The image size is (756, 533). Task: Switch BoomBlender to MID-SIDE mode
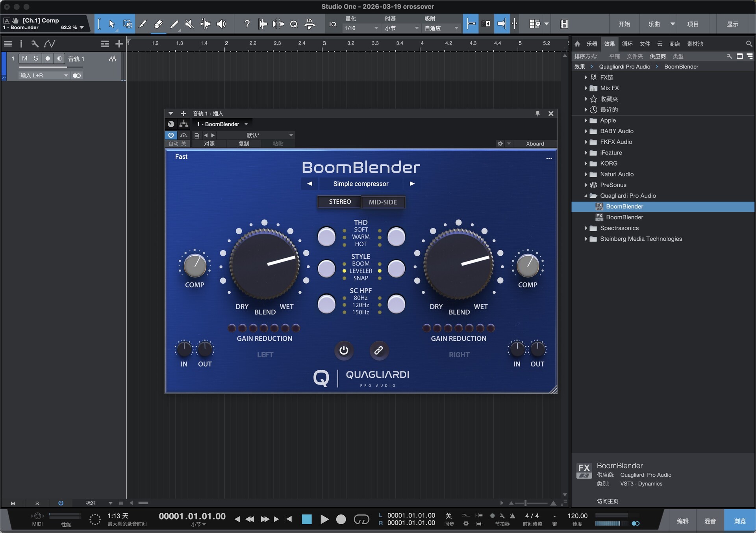[x=383, y=202]
